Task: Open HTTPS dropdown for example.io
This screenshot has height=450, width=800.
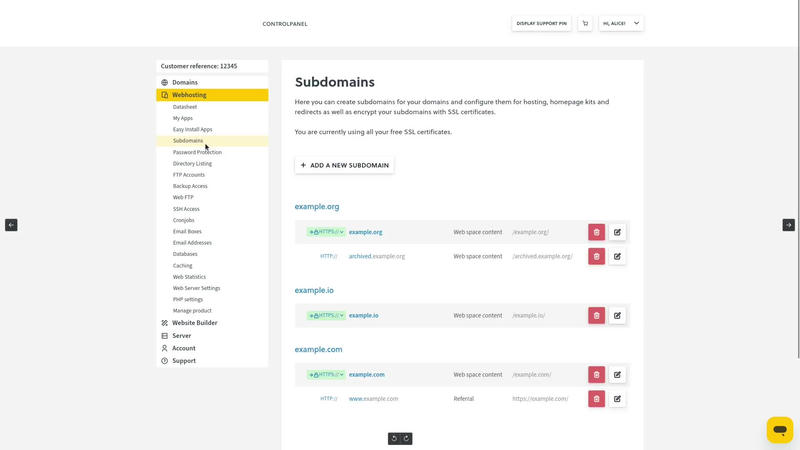Action: click(x=326, y=315)
